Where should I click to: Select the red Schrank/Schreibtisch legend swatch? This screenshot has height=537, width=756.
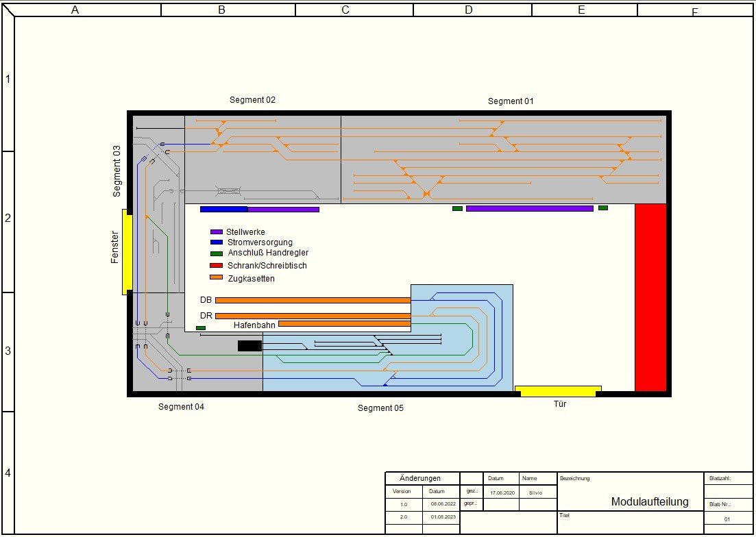(x=216, y=266)
